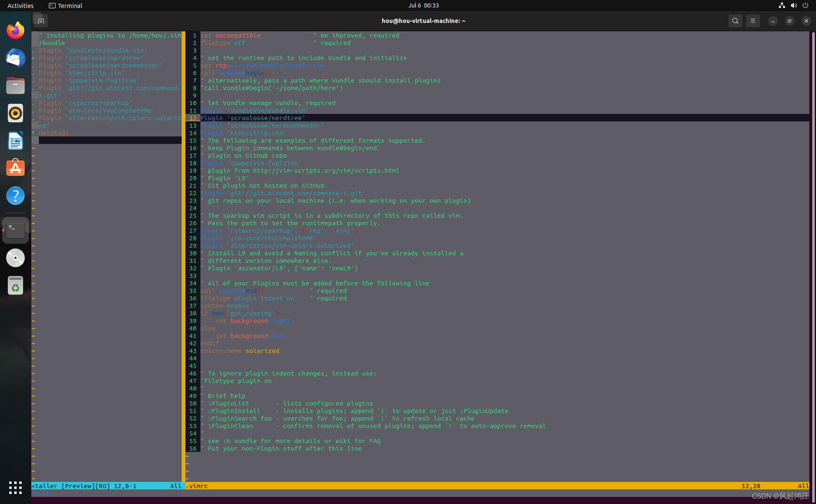Open a new terminal tab
Image resolution: width=816 pixels, height=504 pixels.
[41, 21]
